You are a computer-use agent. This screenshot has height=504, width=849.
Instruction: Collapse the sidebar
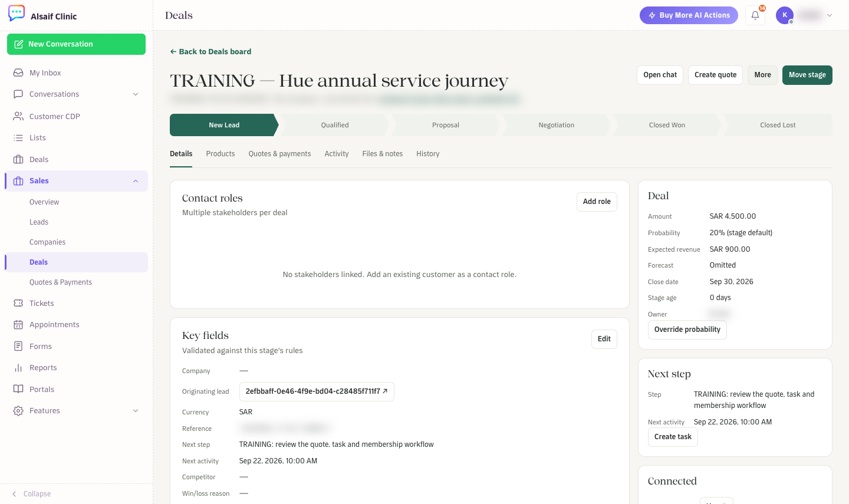click(31, 494)
